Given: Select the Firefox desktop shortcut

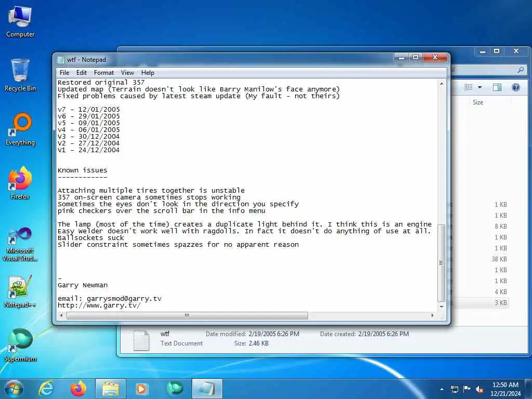Looking at the screenshot, I should [x=20, y=183].
